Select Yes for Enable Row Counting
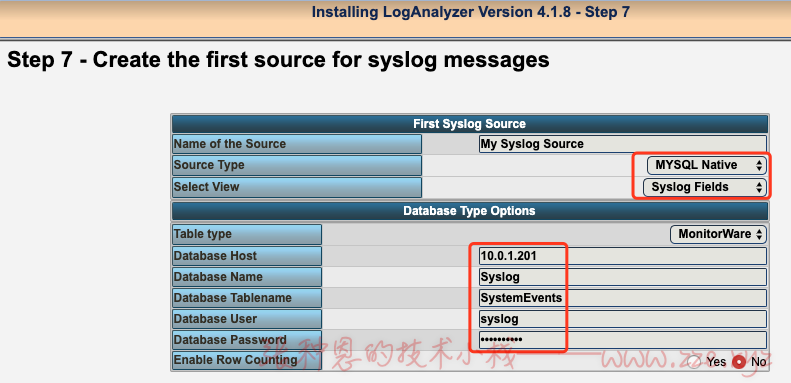 [x=695, y=362]
